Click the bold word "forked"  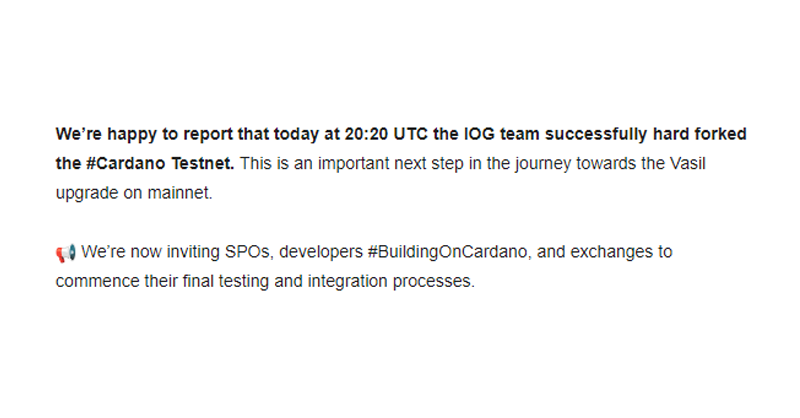coord(720,134)
